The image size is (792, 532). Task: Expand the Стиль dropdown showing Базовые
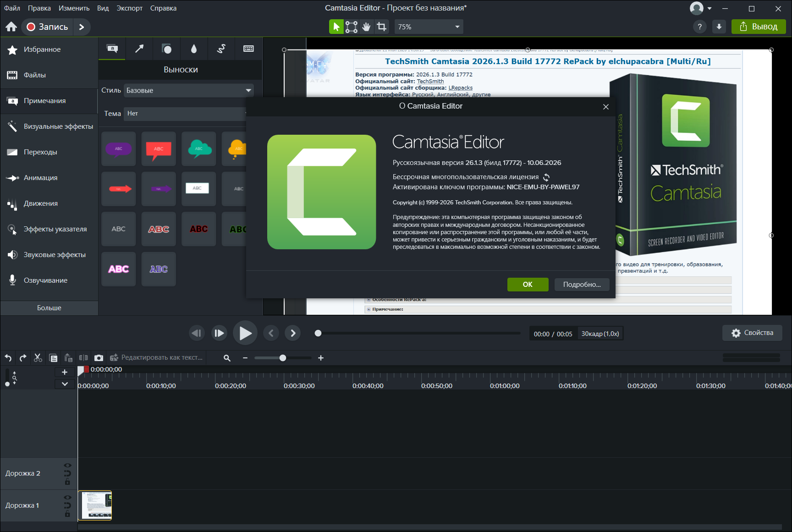[189, 90]
